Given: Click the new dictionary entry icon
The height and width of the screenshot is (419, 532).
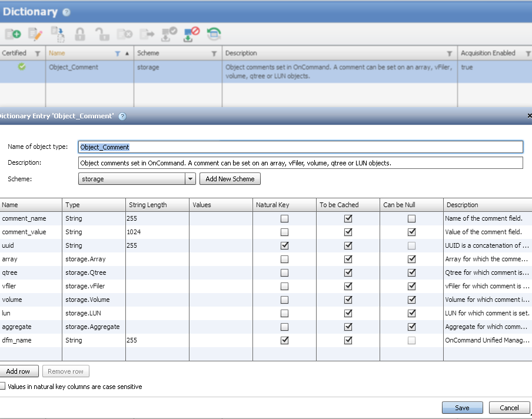Looking at the screenshot, I should point(13,34).
